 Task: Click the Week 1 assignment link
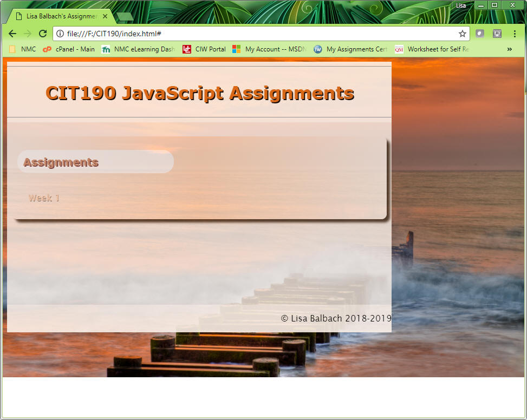pyautogui.click(x=44, y=198)
